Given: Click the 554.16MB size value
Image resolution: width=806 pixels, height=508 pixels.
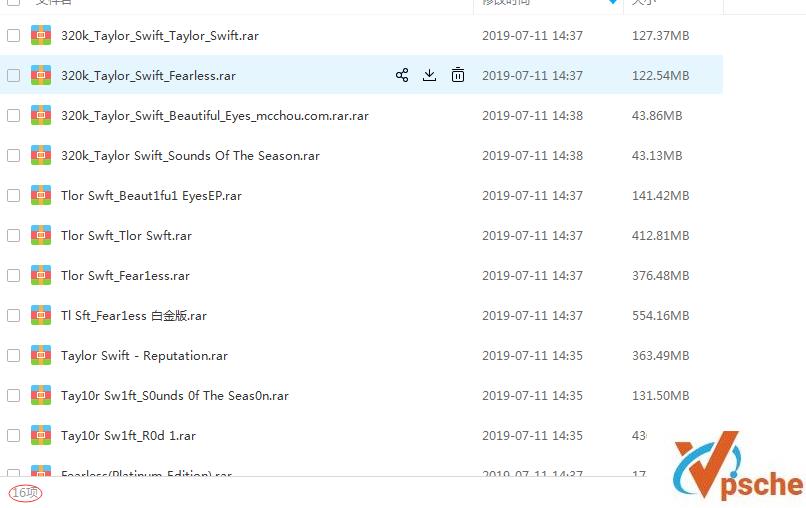Looking at the screenshot, I should tap(660, 315).
